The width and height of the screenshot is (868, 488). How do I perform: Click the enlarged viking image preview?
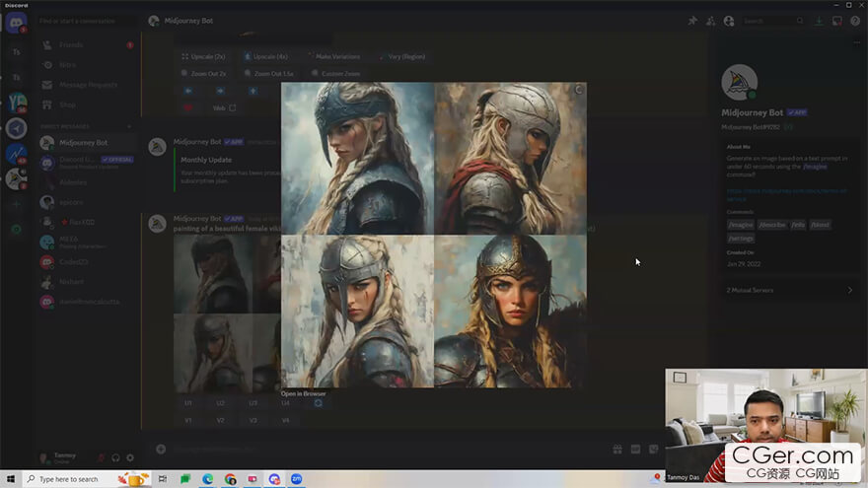pos(434,236)
